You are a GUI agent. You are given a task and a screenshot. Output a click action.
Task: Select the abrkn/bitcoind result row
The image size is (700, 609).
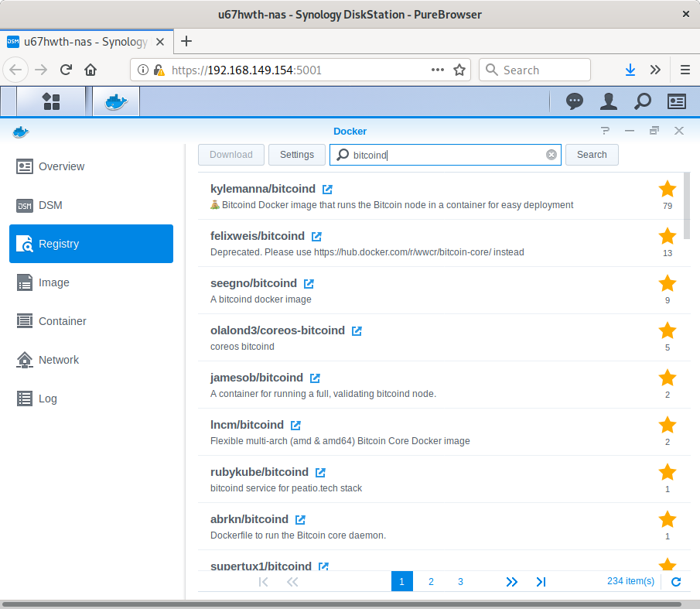coord(444,526)
